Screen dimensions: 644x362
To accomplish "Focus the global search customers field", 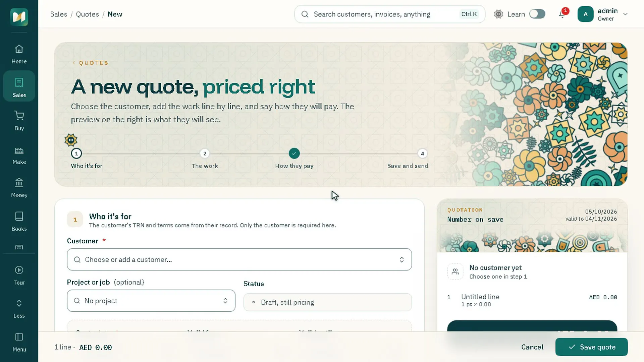I will 389,14.
